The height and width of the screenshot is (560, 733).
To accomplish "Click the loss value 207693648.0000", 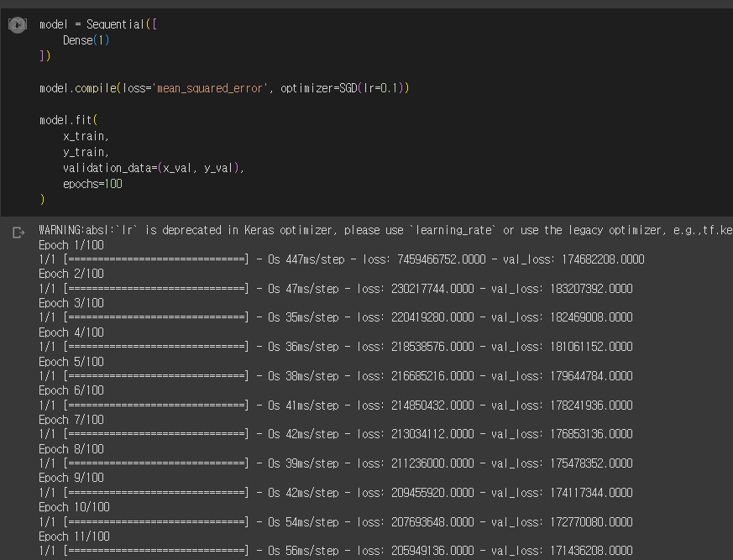I will point(432,522).
